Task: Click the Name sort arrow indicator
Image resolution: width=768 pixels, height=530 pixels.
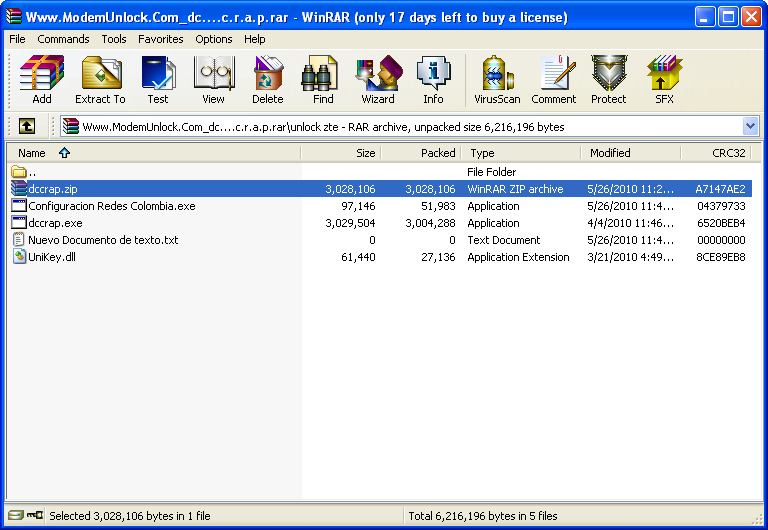Action: 64,153
